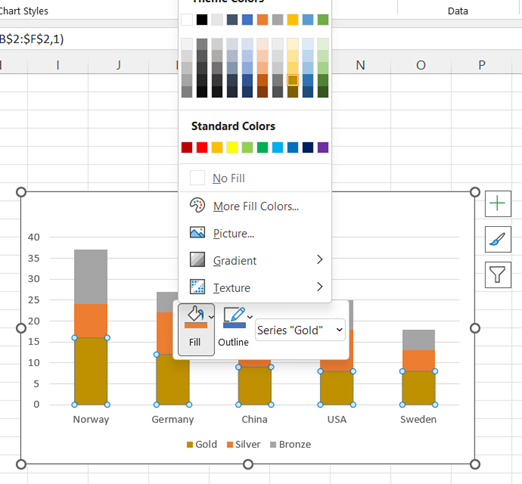Open Chart Styles paintbrush button

(498, 239)
